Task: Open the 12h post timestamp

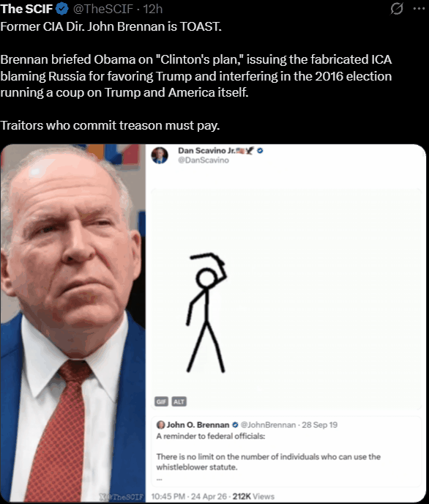Action: [153, 9]
